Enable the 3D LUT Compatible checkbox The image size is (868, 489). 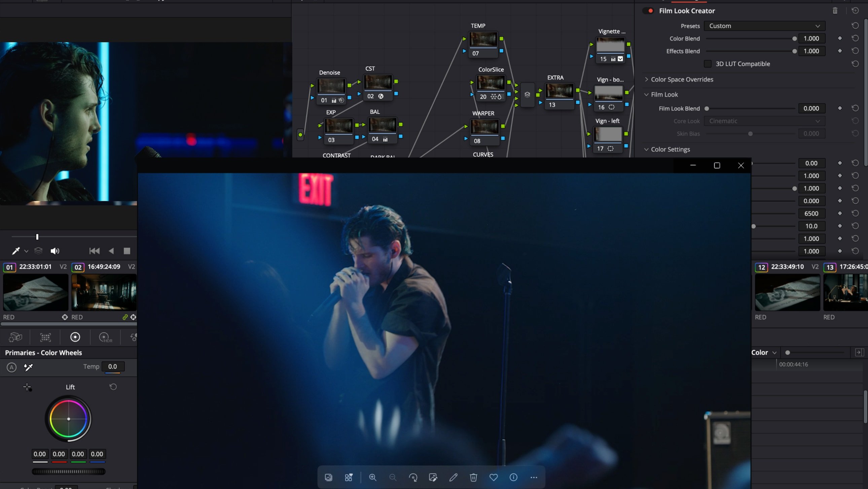click(x=708, y=64)
